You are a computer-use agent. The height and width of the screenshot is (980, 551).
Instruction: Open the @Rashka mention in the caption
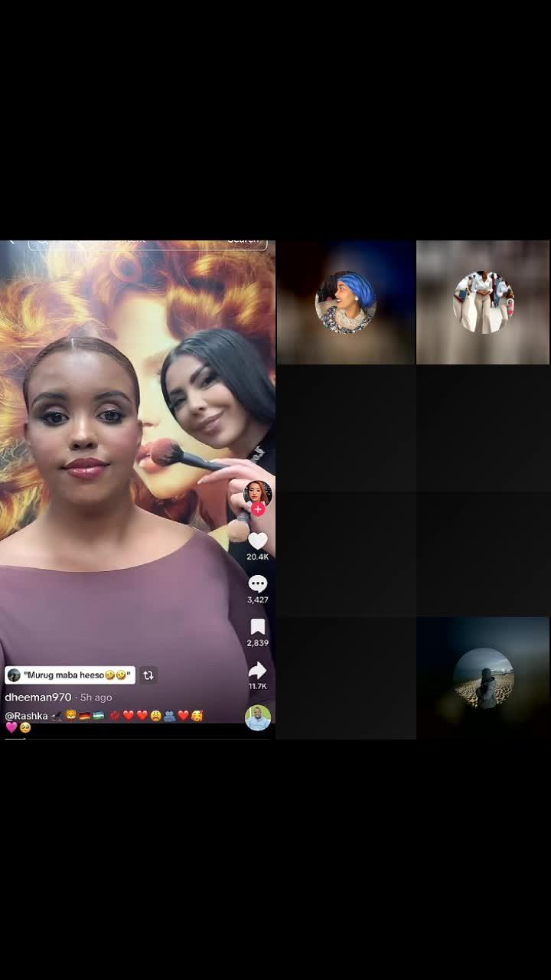click(27, 716)
